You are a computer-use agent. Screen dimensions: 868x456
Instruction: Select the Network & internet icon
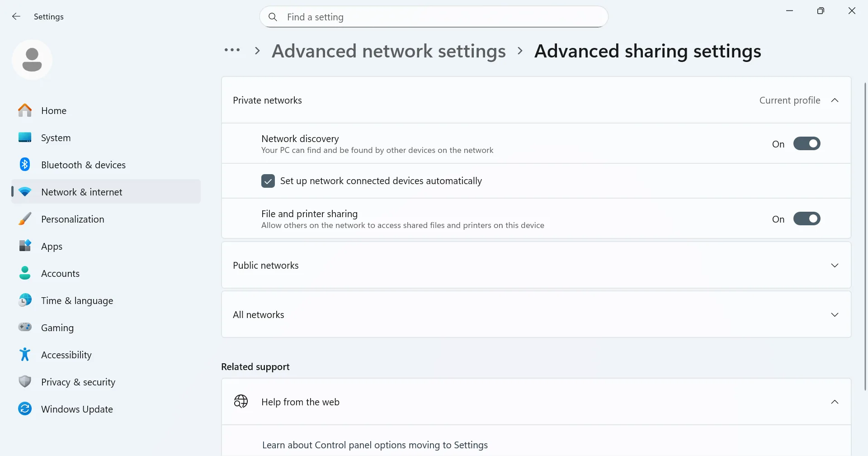point(25,191)
